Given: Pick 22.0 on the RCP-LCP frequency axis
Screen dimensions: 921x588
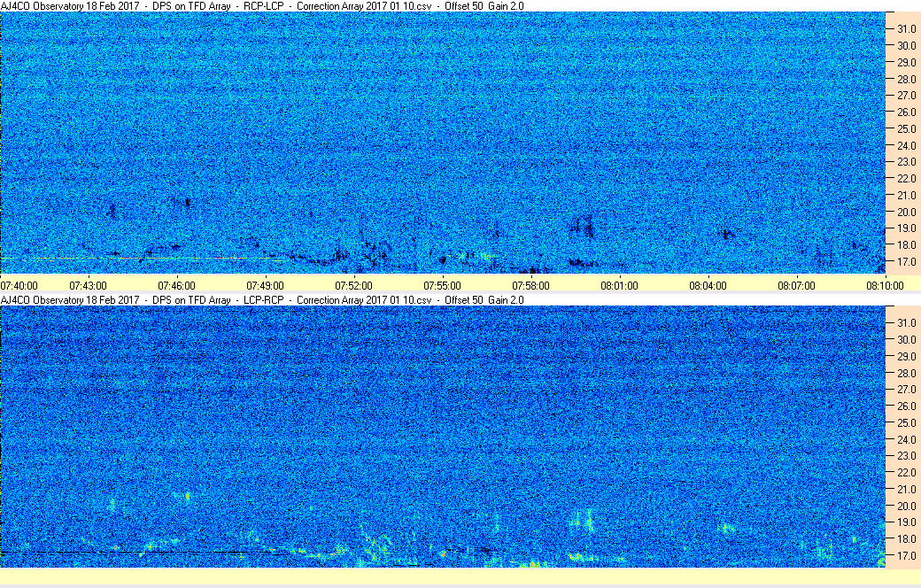Looking at the screenshot, I should (906, 179).
